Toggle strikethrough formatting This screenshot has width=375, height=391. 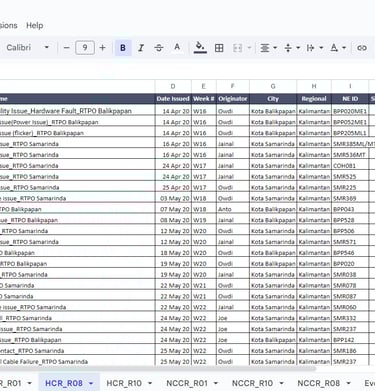pos(159,48)
